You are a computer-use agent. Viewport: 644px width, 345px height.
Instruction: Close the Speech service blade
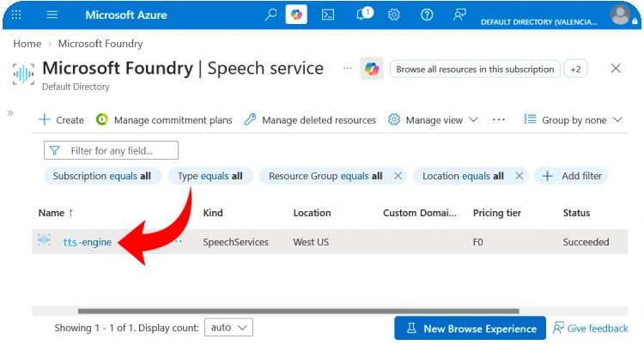pos(616,68)
